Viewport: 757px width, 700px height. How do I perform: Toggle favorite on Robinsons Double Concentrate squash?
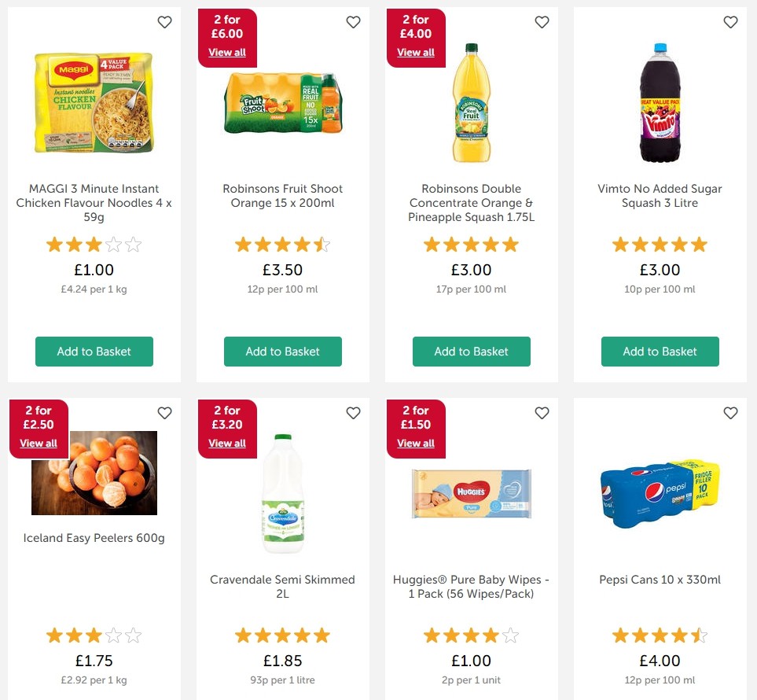542,22
